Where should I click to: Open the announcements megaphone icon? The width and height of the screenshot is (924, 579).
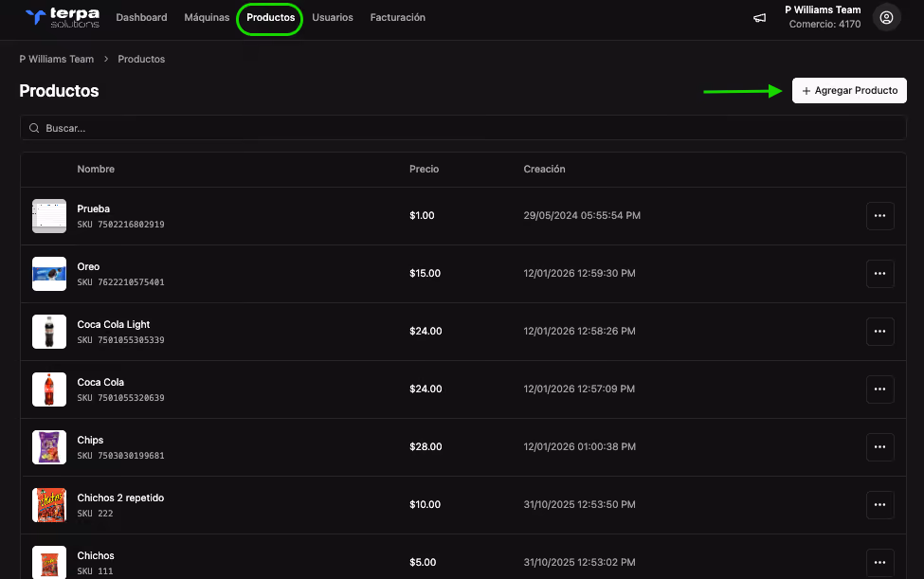coord(760,18)
